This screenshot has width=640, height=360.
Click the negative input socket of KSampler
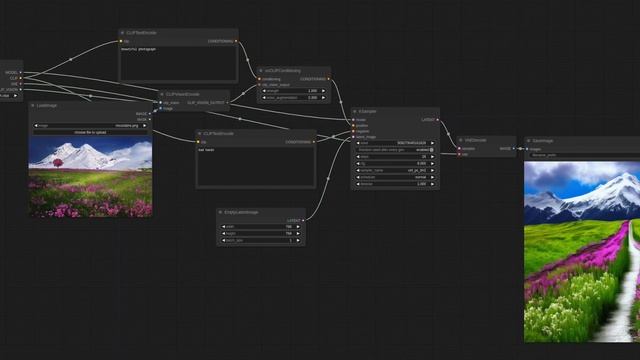coord(353,131)
